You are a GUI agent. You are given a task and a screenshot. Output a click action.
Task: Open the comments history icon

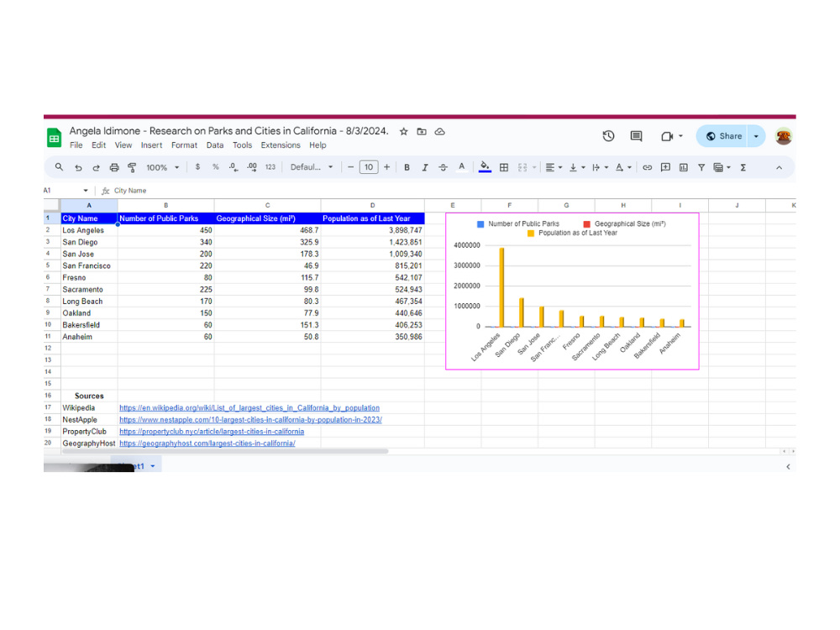(636, 136)
